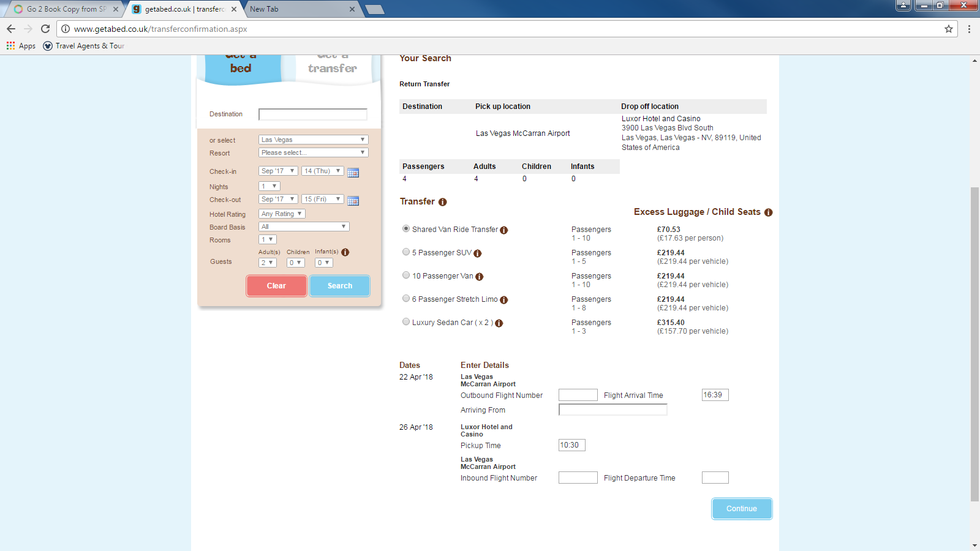Select Luxury Sedan Car radio button
980x551 pixels.
[406, 321]
